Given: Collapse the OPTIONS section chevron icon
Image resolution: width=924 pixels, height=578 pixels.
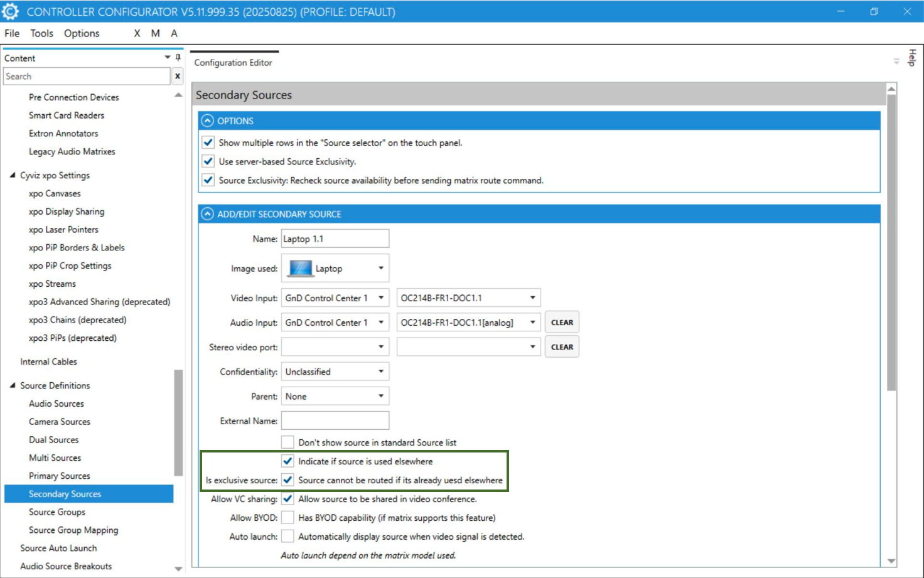Looking at the screenshot, I should tap(208, 121).
